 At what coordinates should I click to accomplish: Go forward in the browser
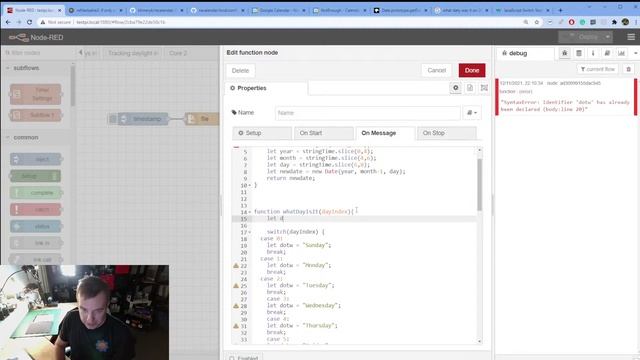pos(19,22)
